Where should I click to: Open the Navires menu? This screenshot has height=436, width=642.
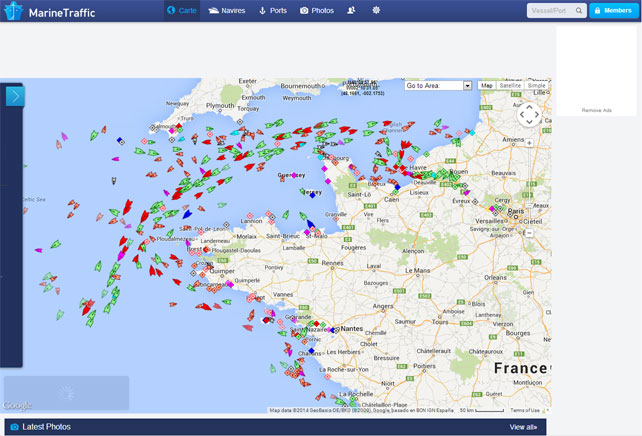227,10
